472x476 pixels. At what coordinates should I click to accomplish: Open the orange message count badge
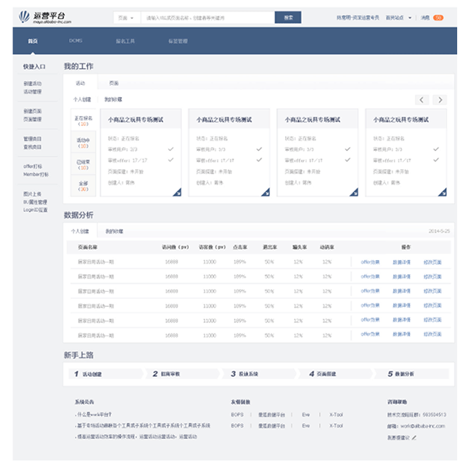438,18
